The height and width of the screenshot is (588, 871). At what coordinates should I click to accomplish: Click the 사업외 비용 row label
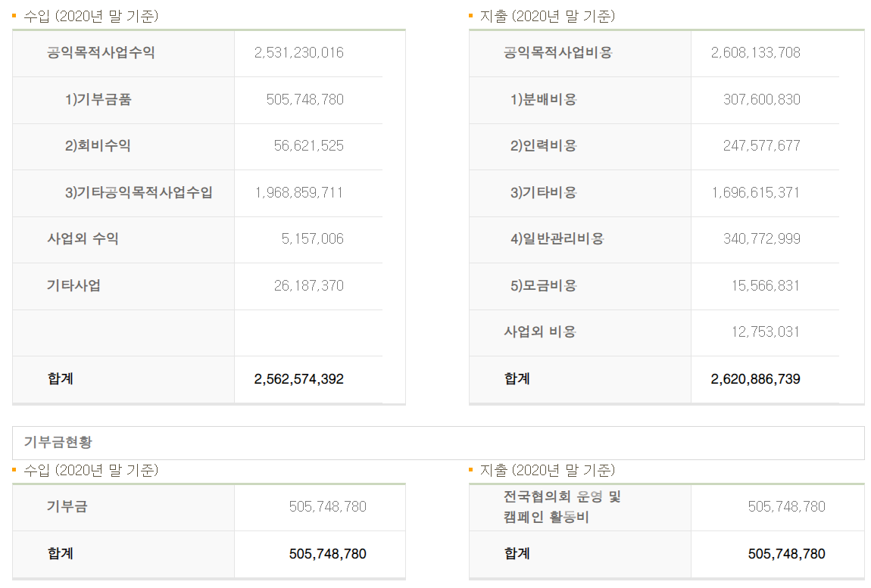pos(540,332)
